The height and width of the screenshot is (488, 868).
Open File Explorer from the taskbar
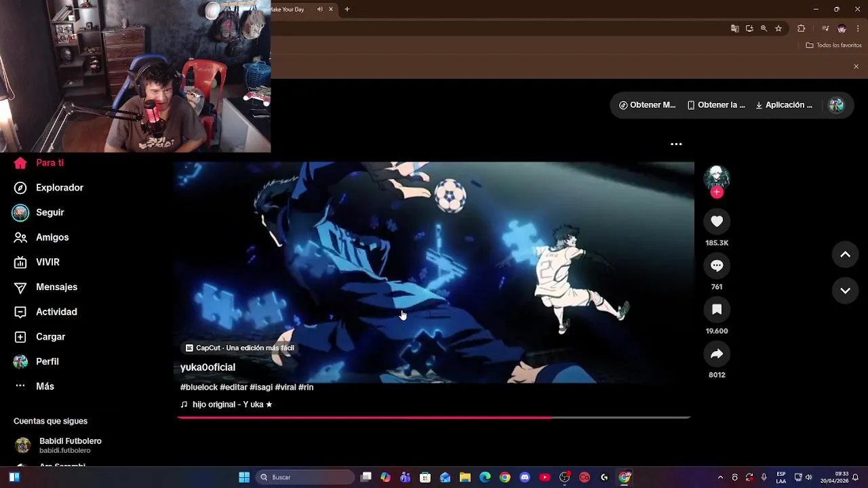click(x=465, y=477)
